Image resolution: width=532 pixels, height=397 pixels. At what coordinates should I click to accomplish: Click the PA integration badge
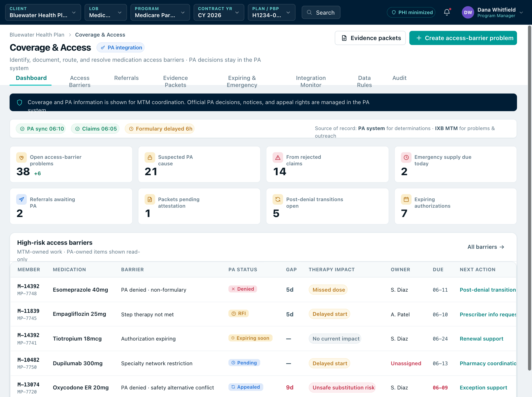pos(121,48)
